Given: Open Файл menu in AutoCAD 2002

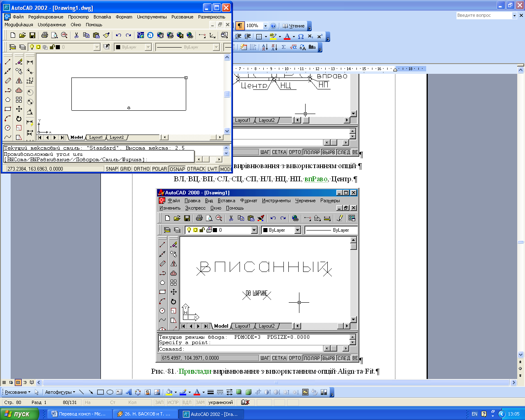Looking at the screenshot, I should click(18, 17).
